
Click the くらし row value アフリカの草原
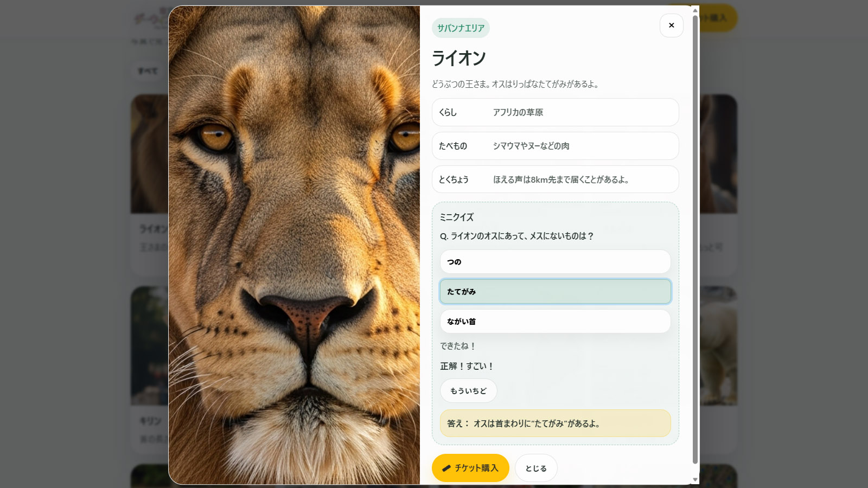518,112
